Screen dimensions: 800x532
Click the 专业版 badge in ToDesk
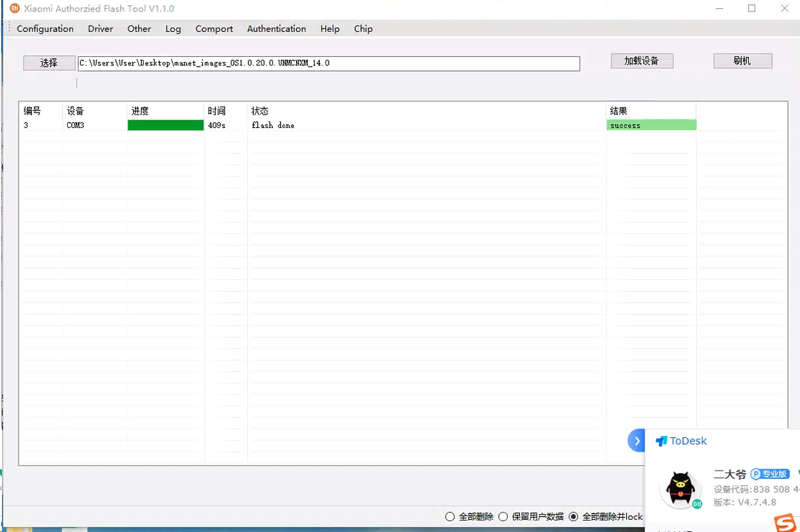coord(770,474)
